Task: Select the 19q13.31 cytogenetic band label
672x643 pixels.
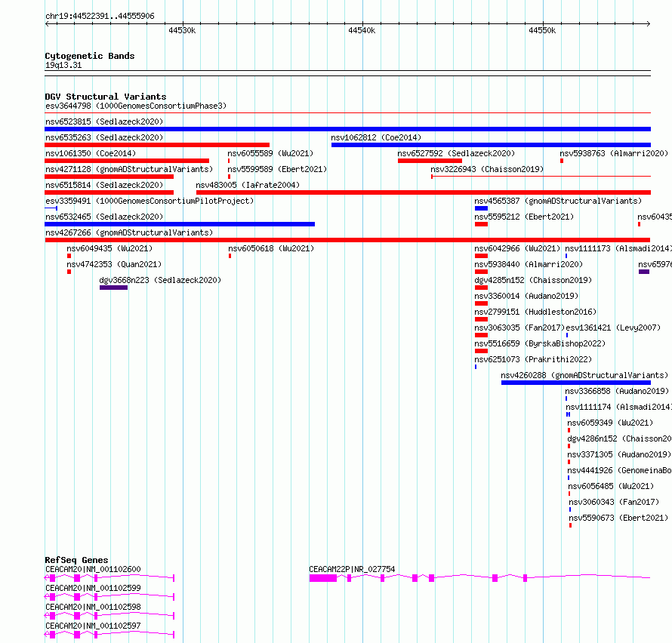Action: [x=63, y=65]
